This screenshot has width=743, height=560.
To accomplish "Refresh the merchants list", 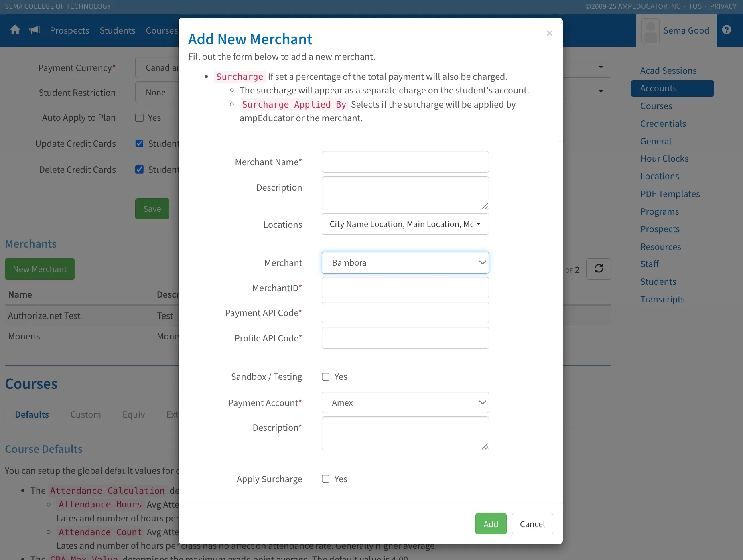I will pyautogui.click(x=599, y=269).
